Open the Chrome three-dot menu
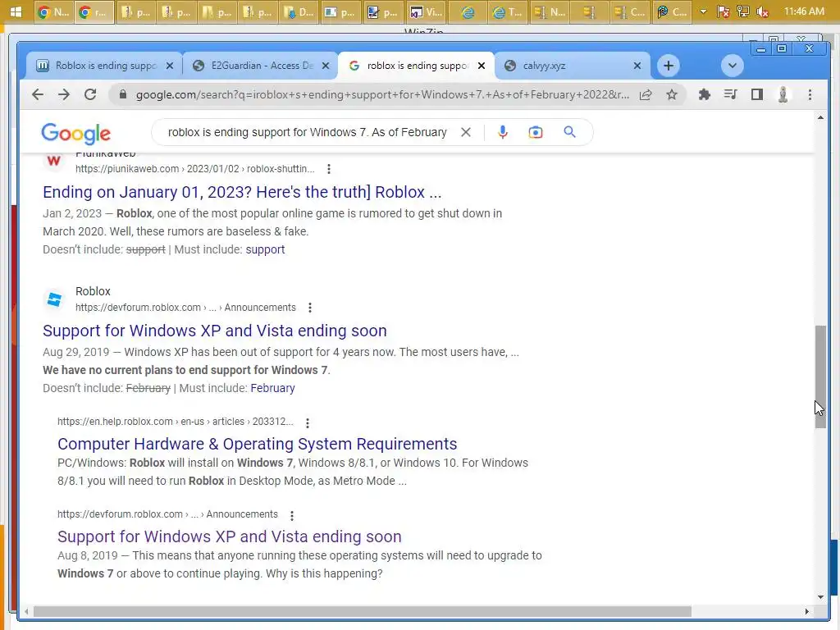Screen dimensions: 840x630 point(810,95)
